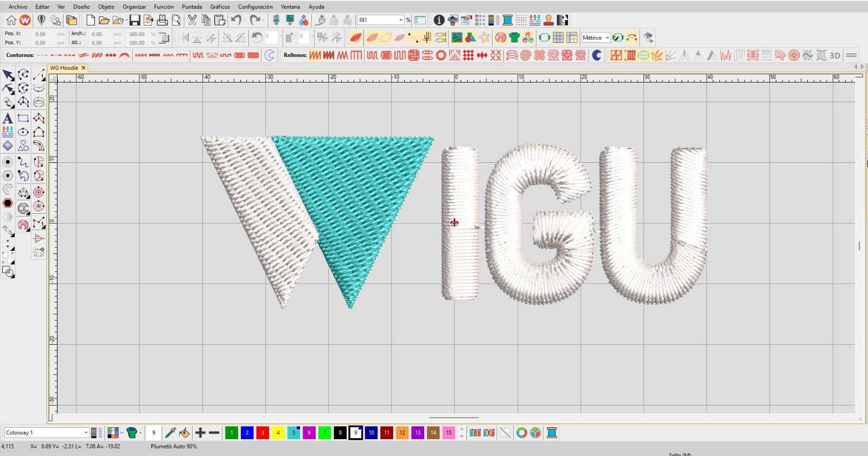Click the scissors Cut icon
The image size is (868, 456).
pyautogui.click(x=192, y=21)
